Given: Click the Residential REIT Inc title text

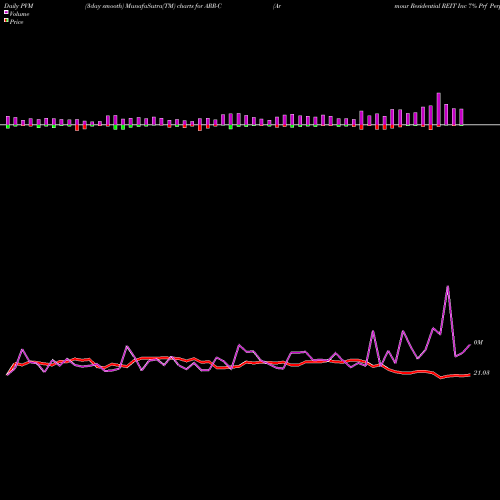Looking at the screenshot, I should (447, 6).
